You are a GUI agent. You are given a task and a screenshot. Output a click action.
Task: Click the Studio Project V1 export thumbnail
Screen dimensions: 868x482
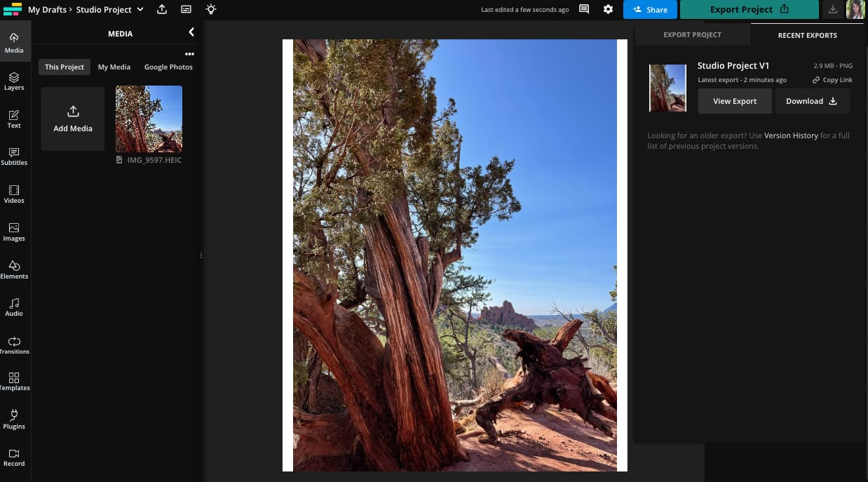coord(667,88)
